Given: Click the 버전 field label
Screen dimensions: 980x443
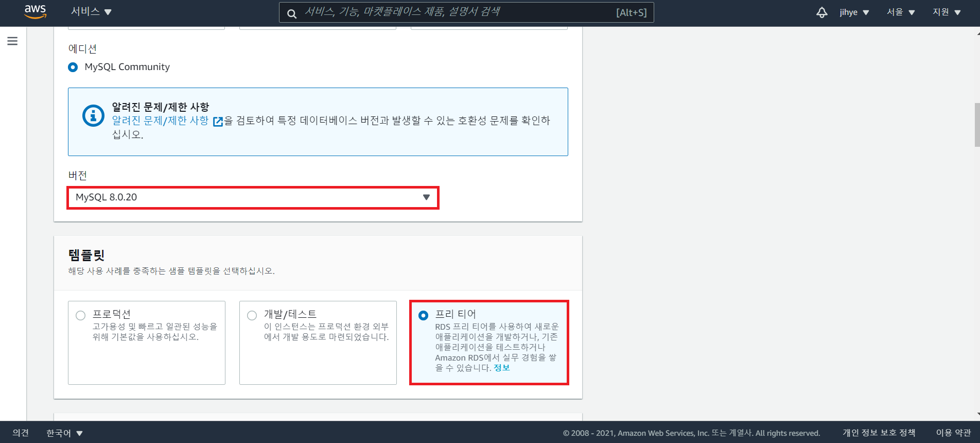Looking at the screenshot, I should pyautogui.click(x=78, y=176).
